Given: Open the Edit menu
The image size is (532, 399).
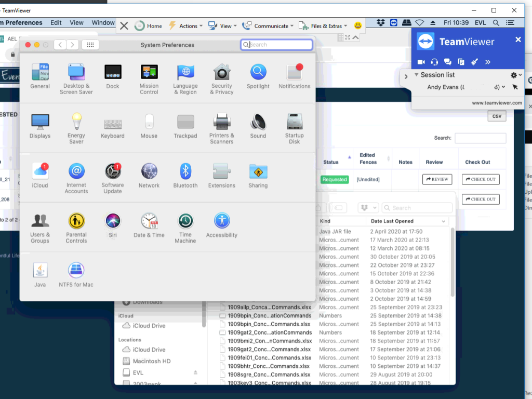Looking at the screenshot, I should [x=56, y=23].
